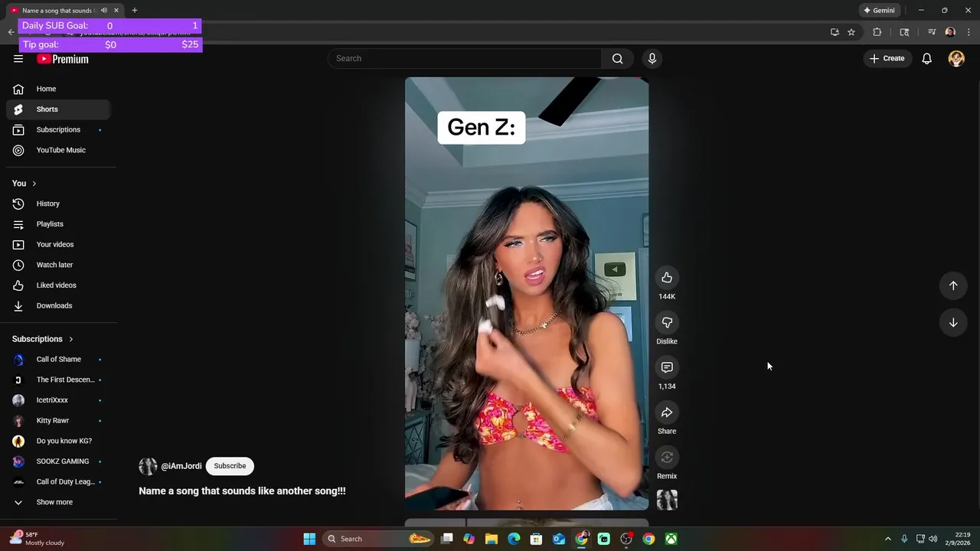Viewport: 980px width, 551px height.
Task: Open Your videos in the sidebar
Action: point(58,244)
